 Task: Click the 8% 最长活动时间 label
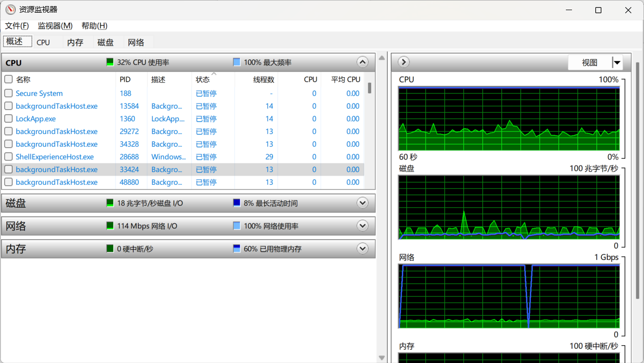click(271, 203)
